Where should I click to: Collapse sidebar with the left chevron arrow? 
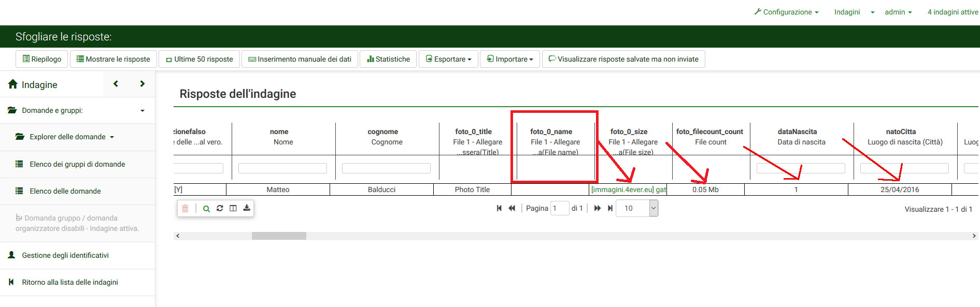[x=116, y=84]
